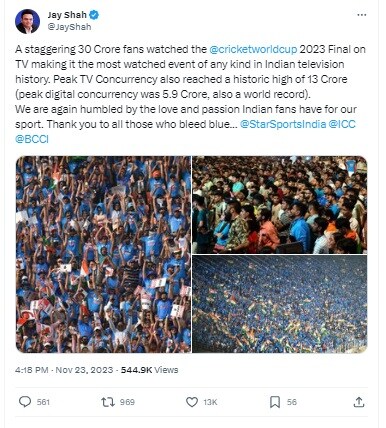This screenshot has height=428, width=386.
Task: Click the share upload icon
Action: point(359,402)
